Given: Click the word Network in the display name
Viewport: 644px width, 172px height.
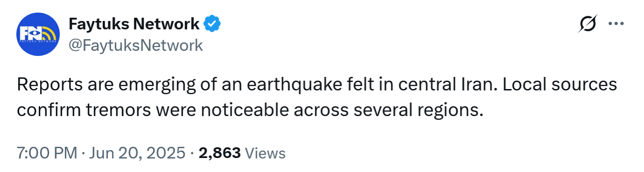Looking at the screenshot, I should pos(169,23).
